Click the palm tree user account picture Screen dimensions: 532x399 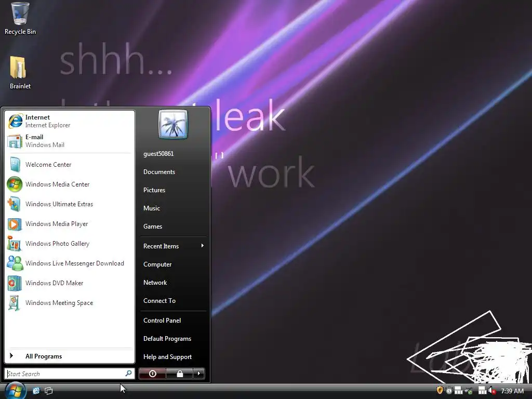point(172,124)
